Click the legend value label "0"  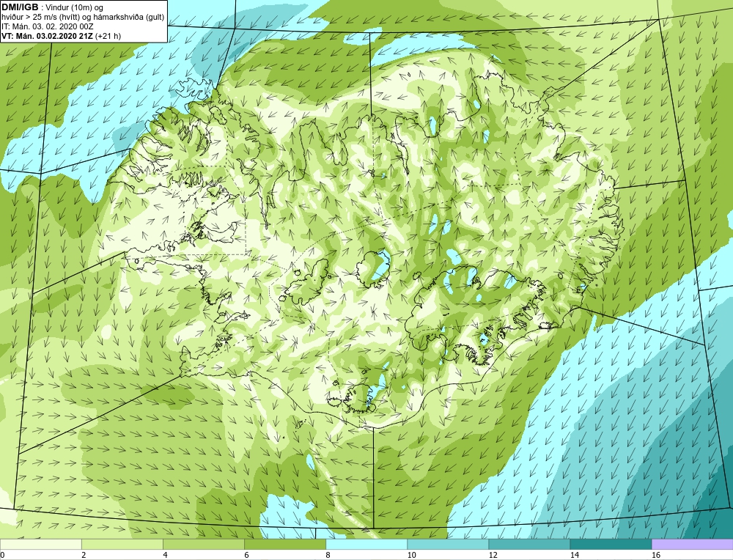(2, 555)
